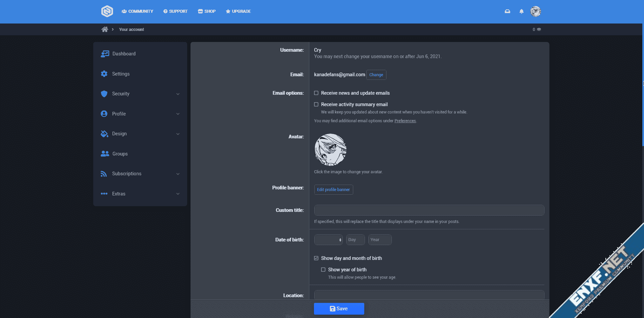Uncheck Show day and month of birth
Viewport: 644px width, 318px height.
click(x=316, y=258)
